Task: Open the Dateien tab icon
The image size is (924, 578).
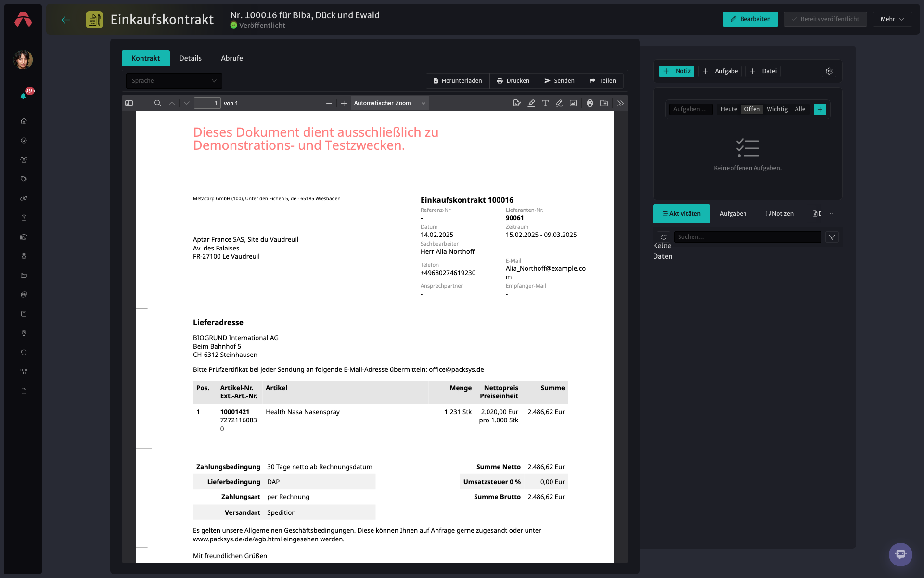Action: 817,213
